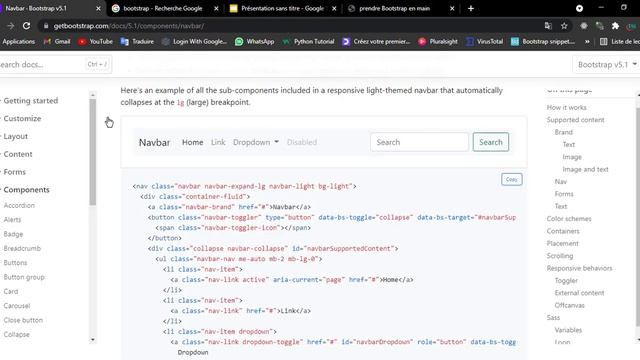Jump to Color schemes section
This screenshot has height=360, width=640.
click(x=569, y=219)
